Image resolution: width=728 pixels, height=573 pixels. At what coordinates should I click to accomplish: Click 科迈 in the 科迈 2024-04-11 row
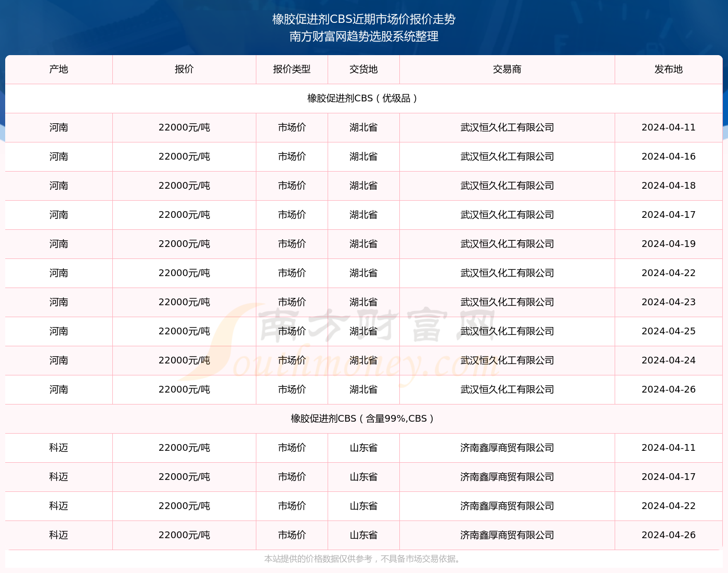[59, 448]
